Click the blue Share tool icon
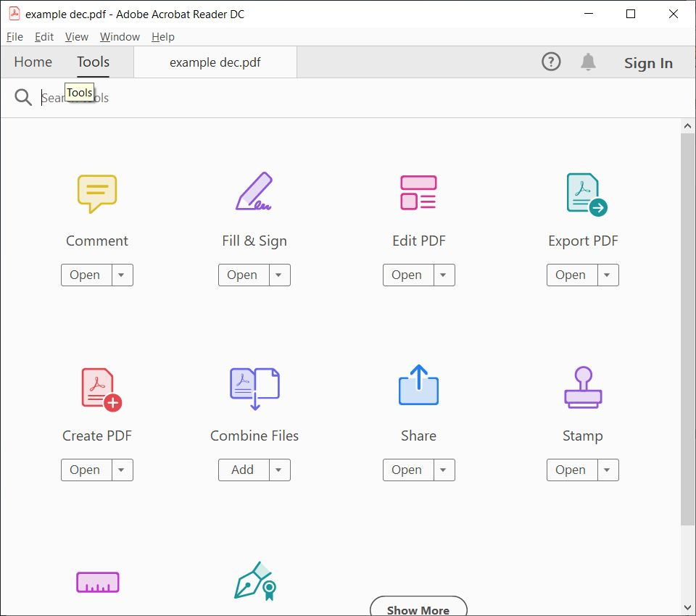The height and width of the screenshot is (616, 696). [x=418, y=386]
